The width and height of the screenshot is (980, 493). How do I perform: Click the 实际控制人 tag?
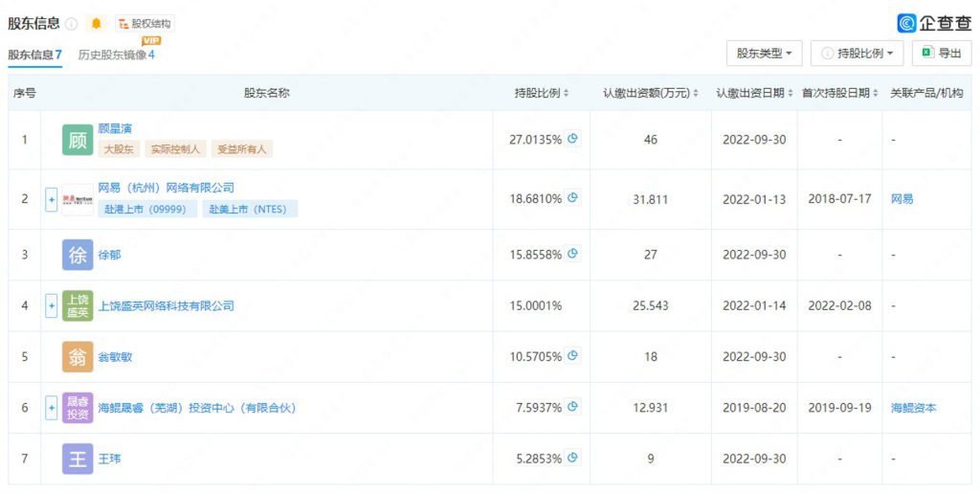175,149
